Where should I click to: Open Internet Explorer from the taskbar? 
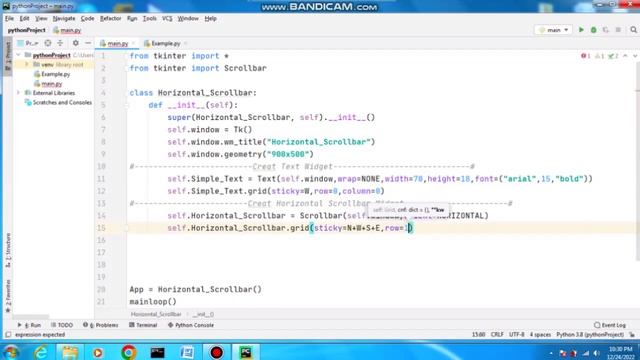click(41, 352)
